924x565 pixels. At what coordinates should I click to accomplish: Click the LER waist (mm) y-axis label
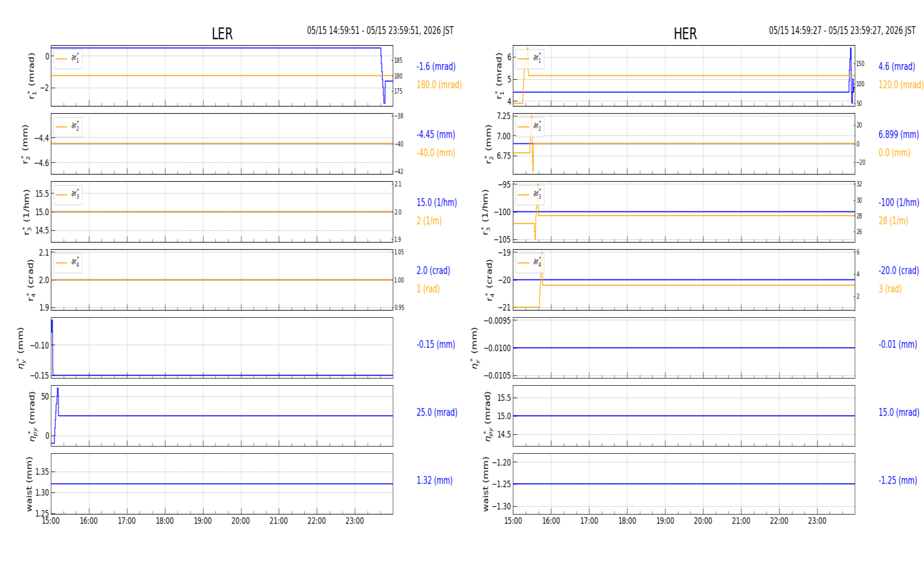tap(29, 484)
